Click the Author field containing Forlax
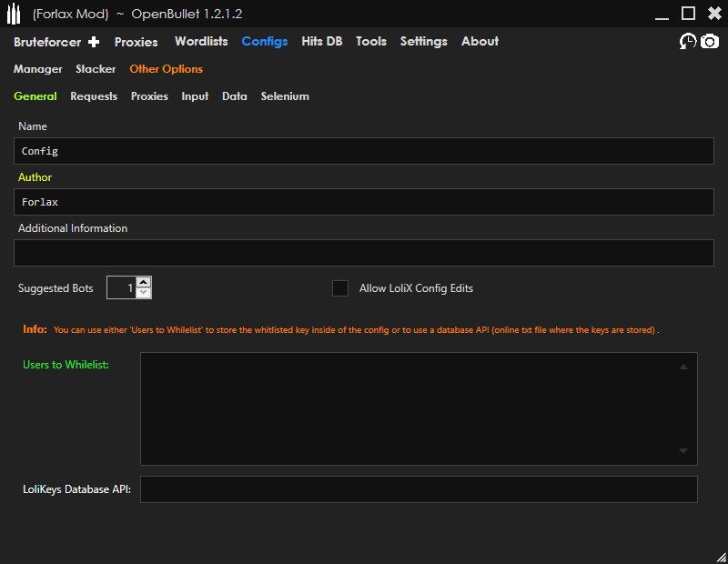The height and width of the screenshot is (564, 728). coord(363,202)
